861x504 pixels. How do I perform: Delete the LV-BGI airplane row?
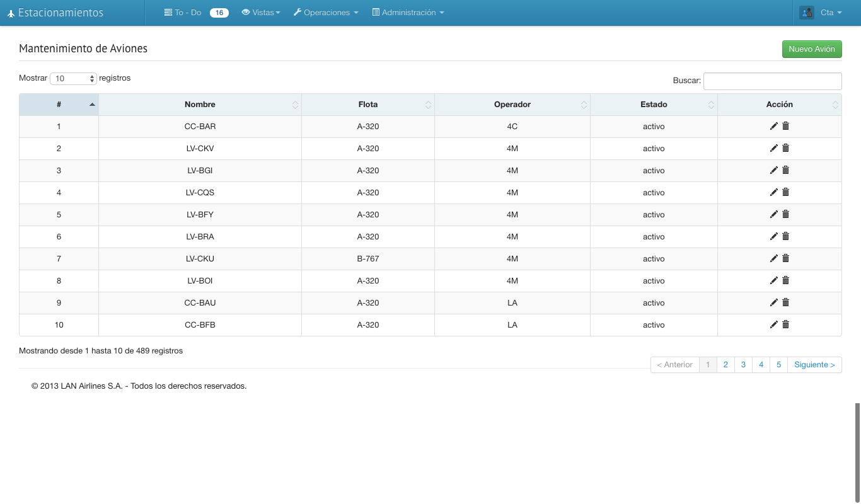coord(785,170)
